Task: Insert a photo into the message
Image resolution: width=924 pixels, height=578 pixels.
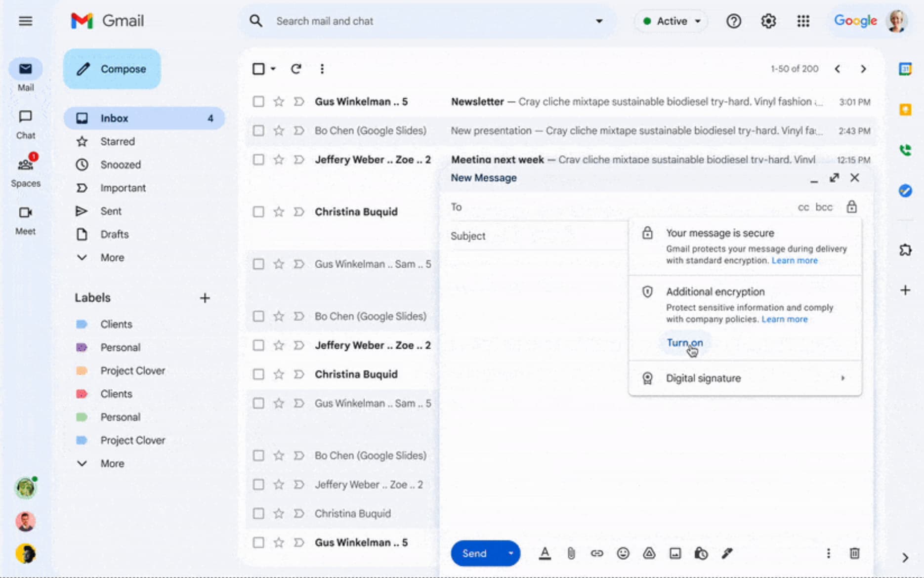Action: coord(675,553)
